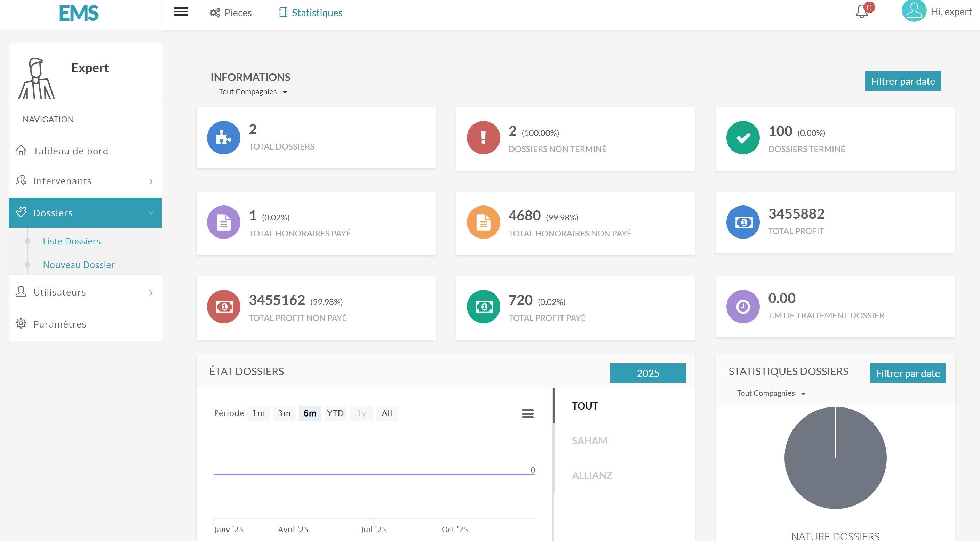Open the Nouveau Dossier link

[78, 265]
